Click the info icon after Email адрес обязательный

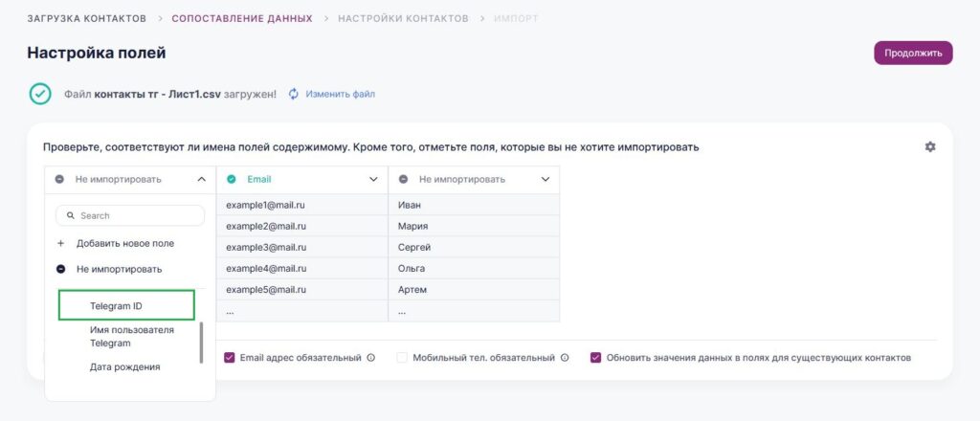370,358
